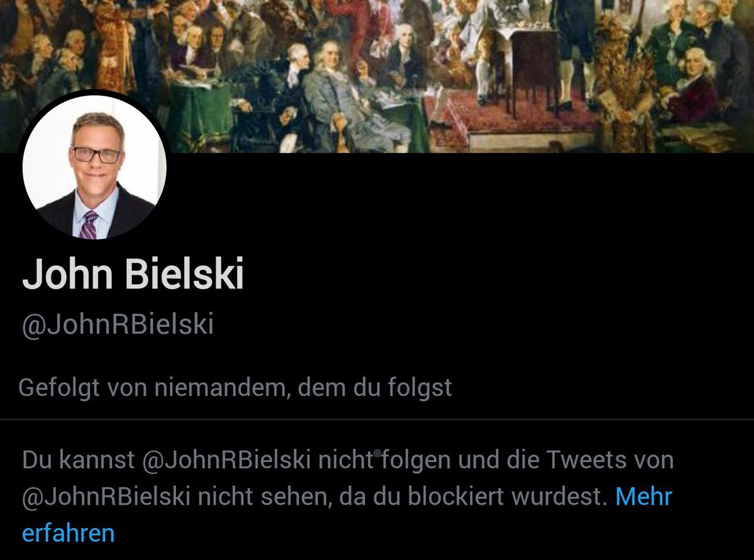Screen dimensions: 754x560
Task: Open the historical painting header banner
Action: 377,75
